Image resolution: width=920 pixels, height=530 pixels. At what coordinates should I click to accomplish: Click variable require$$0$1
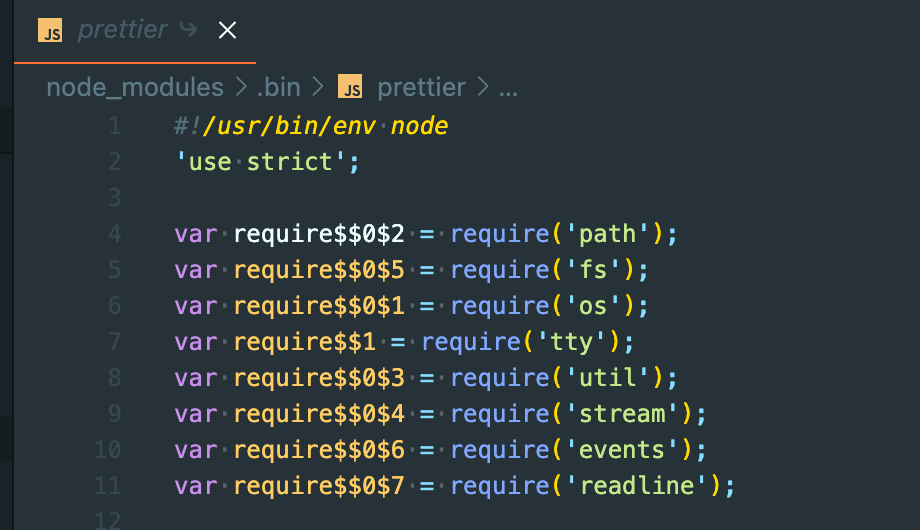coord(319,306)
